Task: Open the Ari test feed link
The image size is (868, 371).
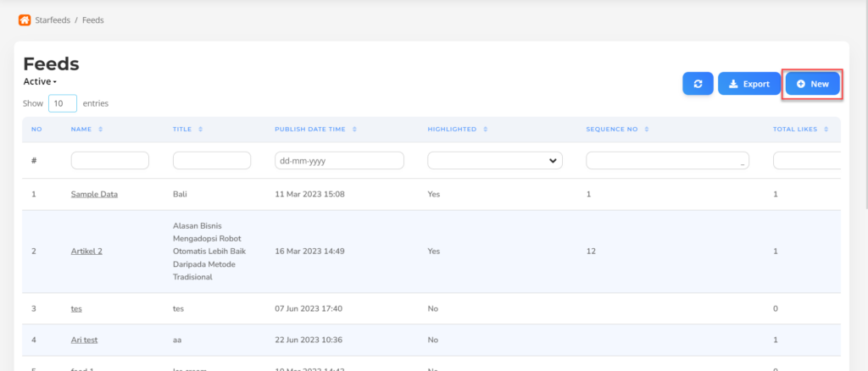Action: click(84, 340)
